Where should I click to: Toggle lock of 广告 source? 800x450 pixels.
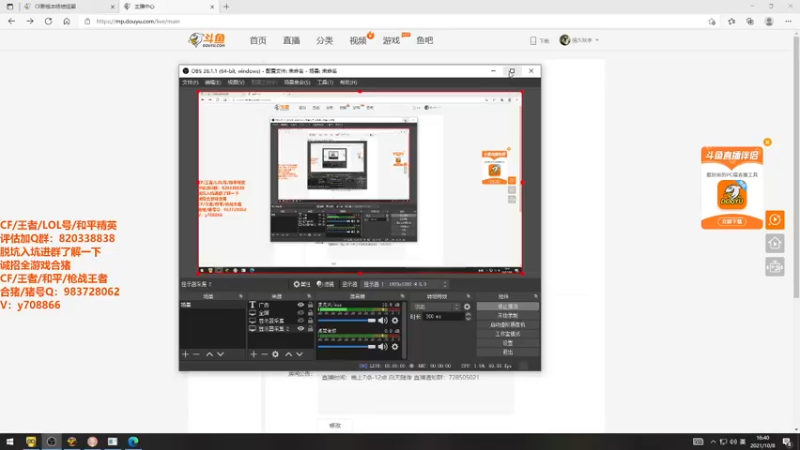310,305
